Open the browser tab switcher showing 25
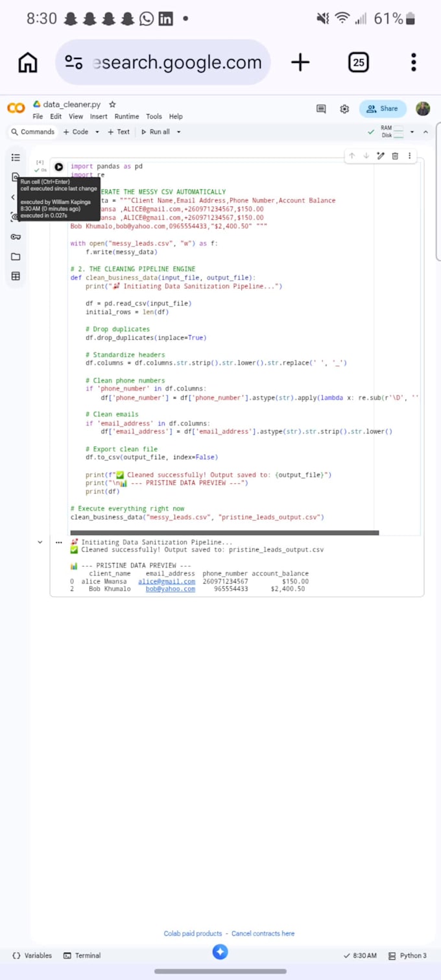 pyautogui.click(x=359, y=63)
